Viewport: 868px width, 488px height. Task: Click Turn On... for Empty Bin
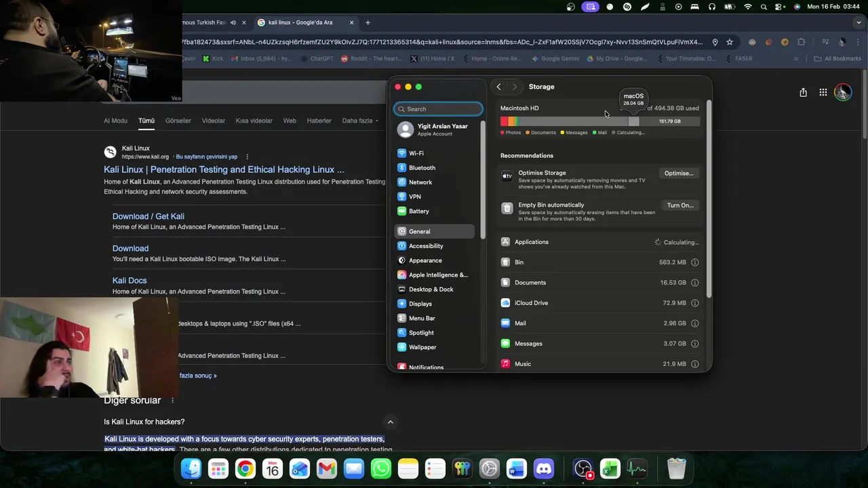[680, 205]
